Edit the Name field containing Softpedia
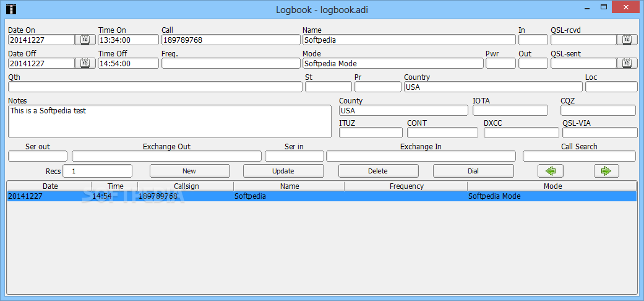The height and width of the screenshot is (301, 644). pos(409,40)
